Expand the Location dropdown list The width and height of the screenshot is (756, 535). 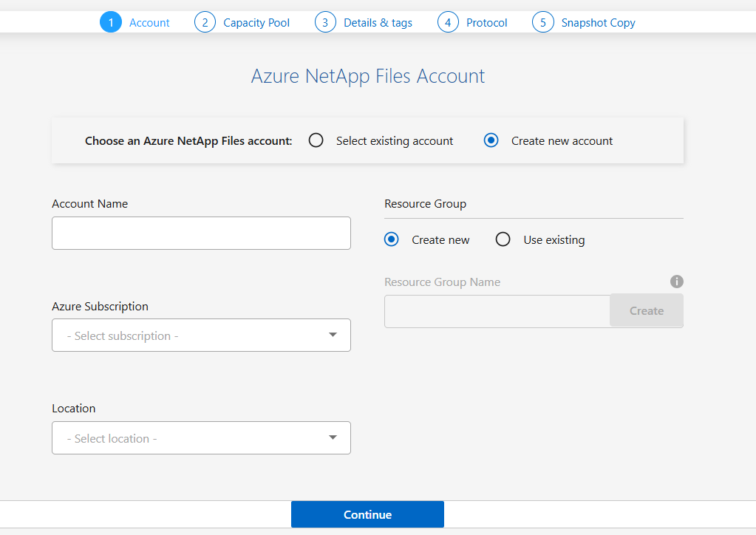(x=201, y=438)
